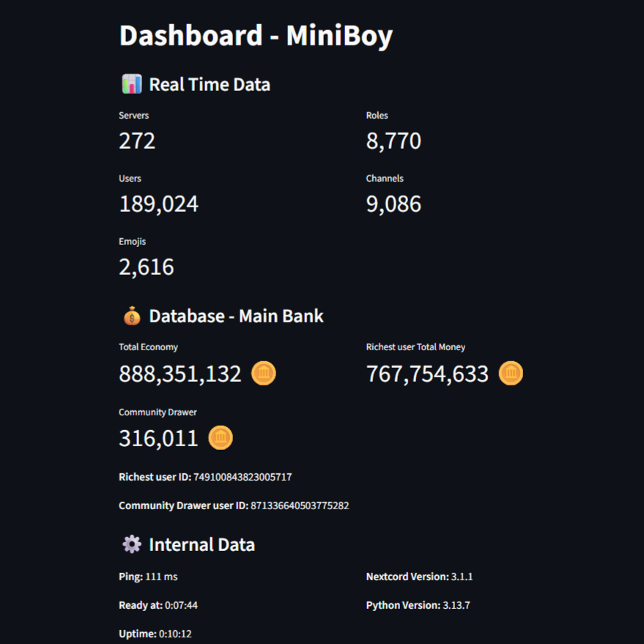Viewport: 644px width, 644px height.
Task: Click the money bag emoji beside Database heading
Action: tap(131, 317)
